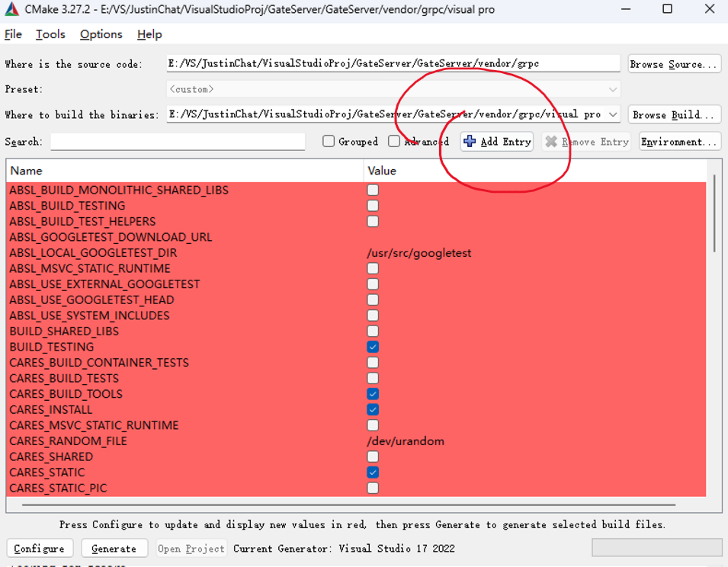Click the CMake logo in the title bar

pyautogui.click(x=11, y=9)
